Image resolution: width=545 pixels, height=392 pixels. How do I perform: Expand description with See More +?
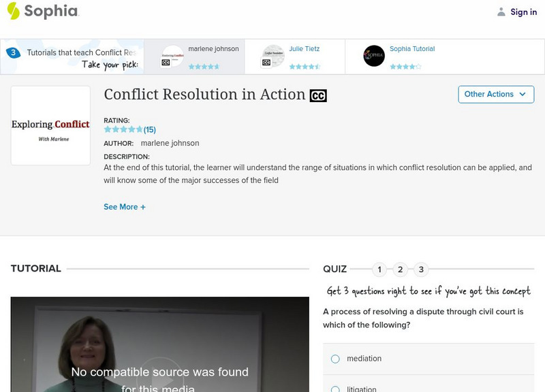pyautogui.click(x=125, y=207)
